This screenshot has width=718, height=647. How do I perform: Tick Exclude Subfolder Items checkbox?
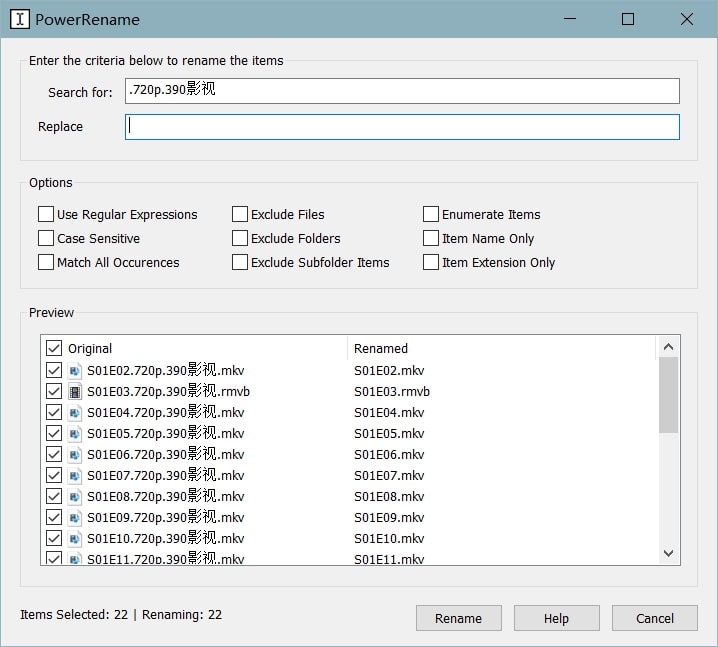click(240, 262)
